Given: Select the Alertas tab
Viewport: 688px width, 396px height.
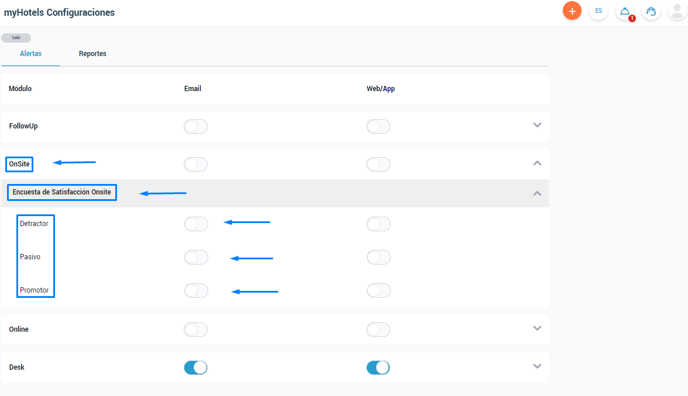Looking at the screenshot, I should [x=31, y=54].
